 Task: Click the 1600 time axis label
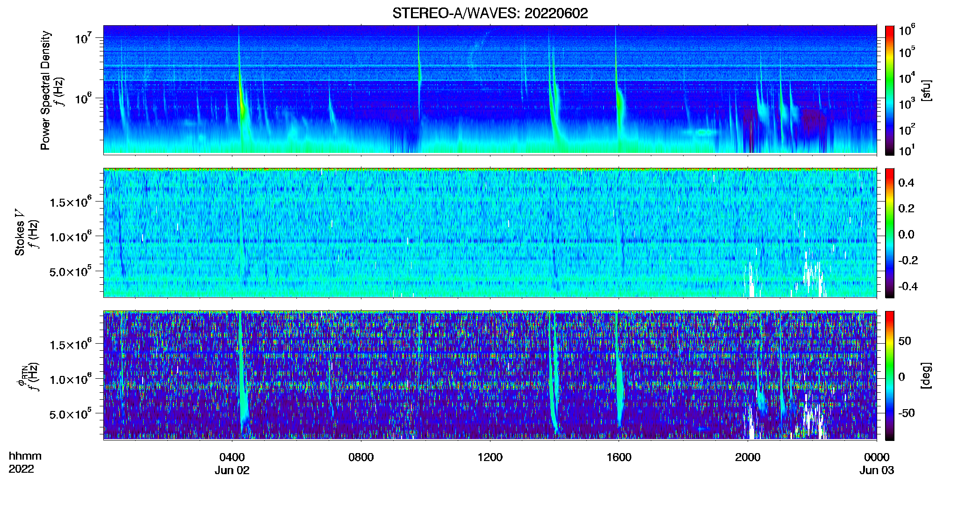pos(619,457)
